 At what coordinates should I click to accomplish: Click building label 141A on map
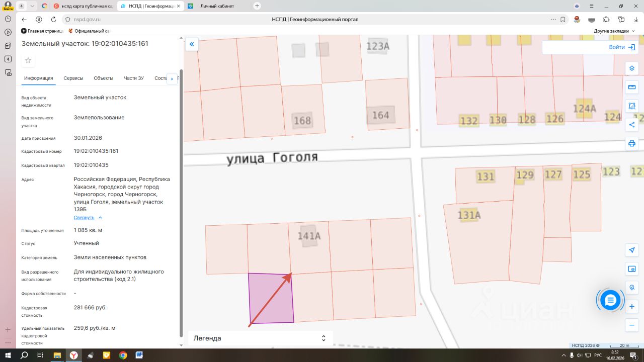pos(309,236)
